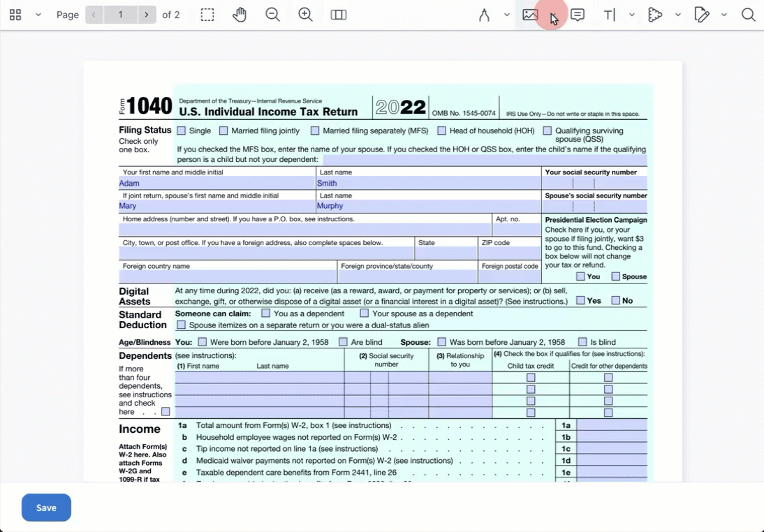Zoom in on the document

coord(305,15)
